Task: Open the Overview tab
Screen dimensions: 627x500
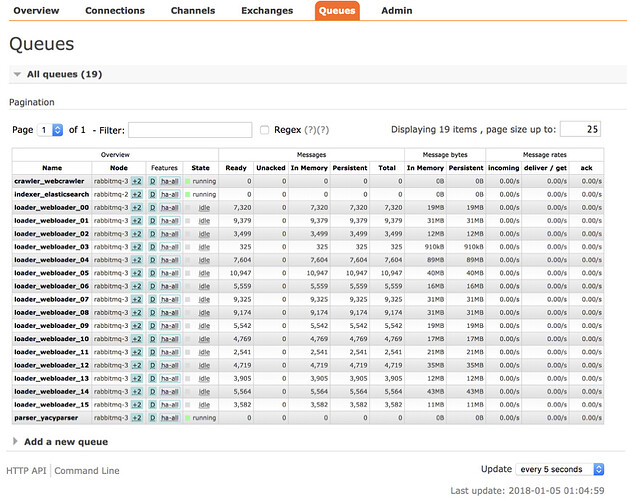Action: point(36,10)
